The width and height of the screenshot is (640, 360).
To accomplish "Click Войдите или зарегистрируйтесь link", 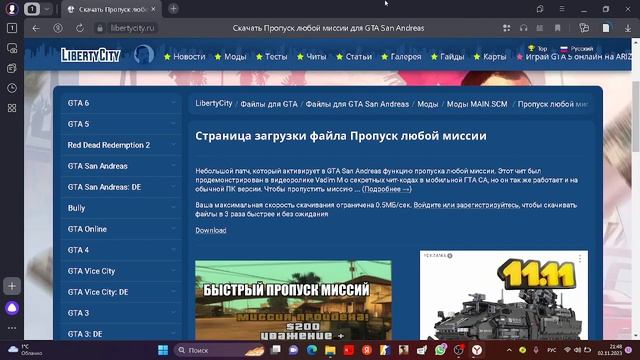I will tap(466, 205).
